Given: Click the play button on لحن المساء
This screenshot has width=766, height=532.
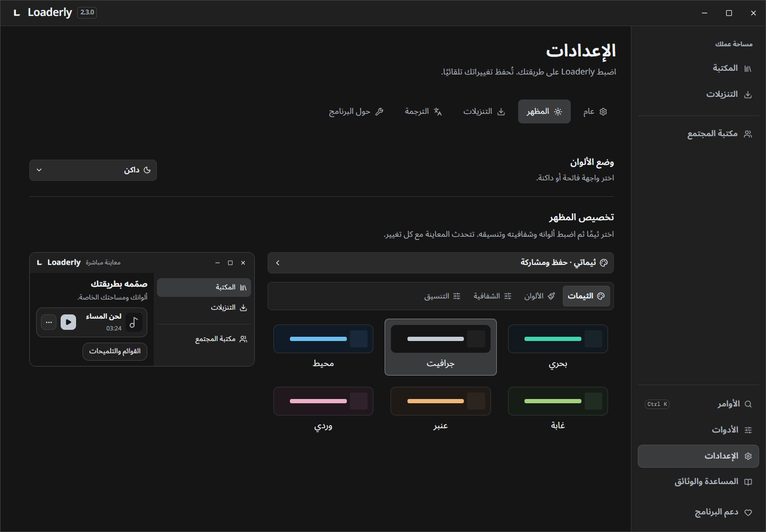Looking at the screenshot, I should (x=68, y=322).
